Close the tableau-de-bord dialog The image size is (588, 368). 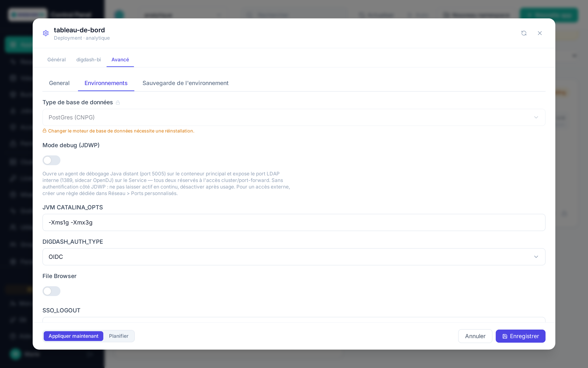540,33
